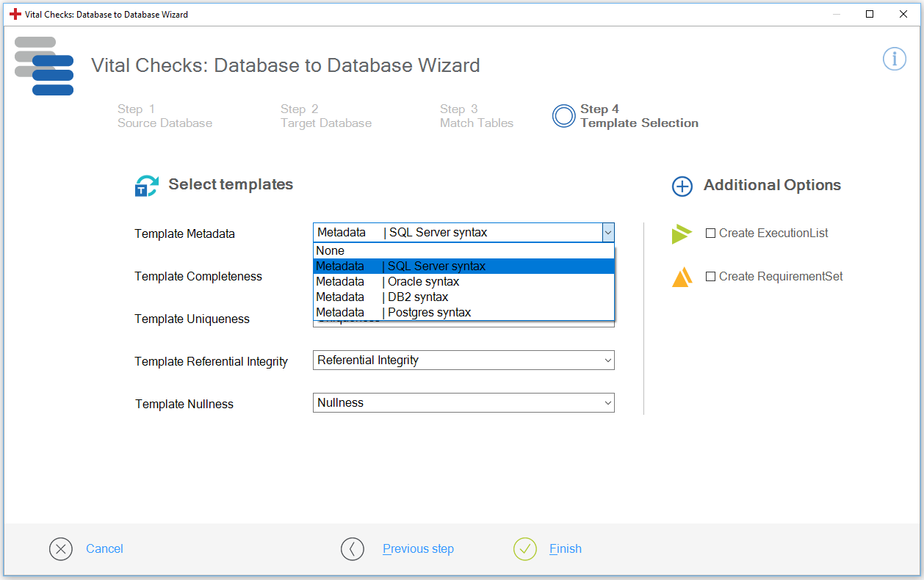Click the Additional Options plus icon
The height and width of the screenshot is (580, 924).
(x=682, y=186)
